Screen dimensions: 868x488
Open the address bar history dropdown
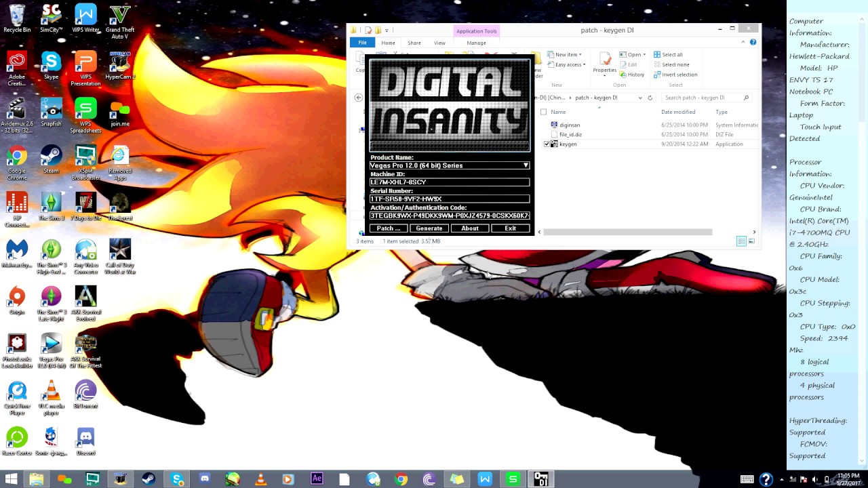(x=640, y=98)
